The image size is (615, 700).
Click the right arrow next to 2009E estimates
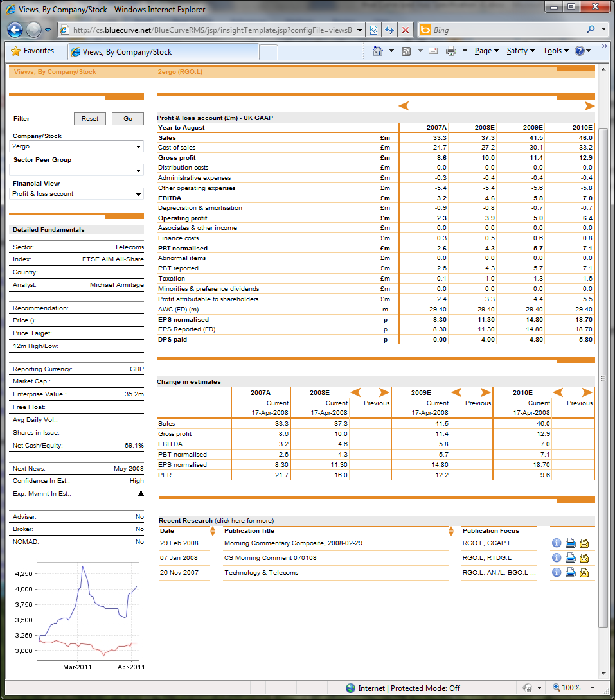(485, 392)
